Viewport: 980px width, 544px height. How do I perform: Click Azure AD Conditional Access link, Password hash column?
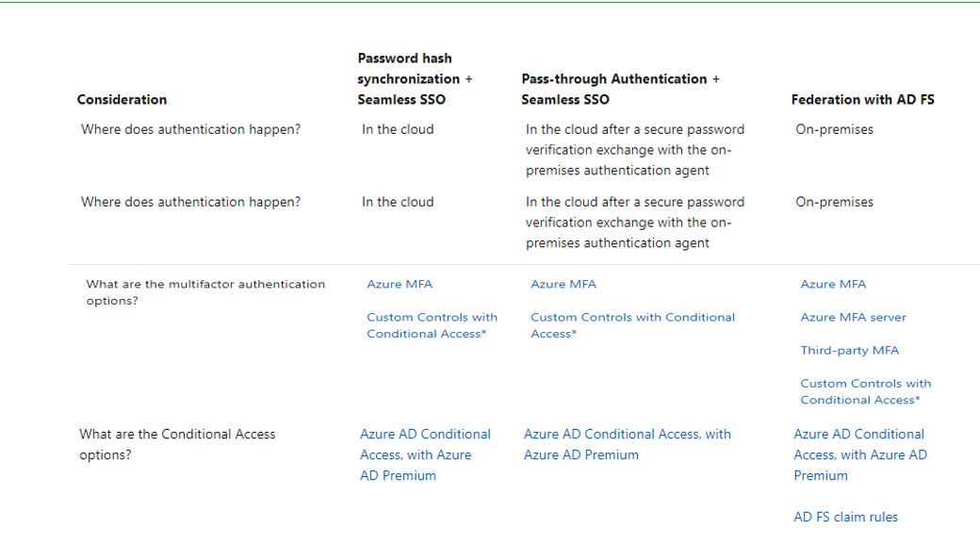tap(425, 454)
